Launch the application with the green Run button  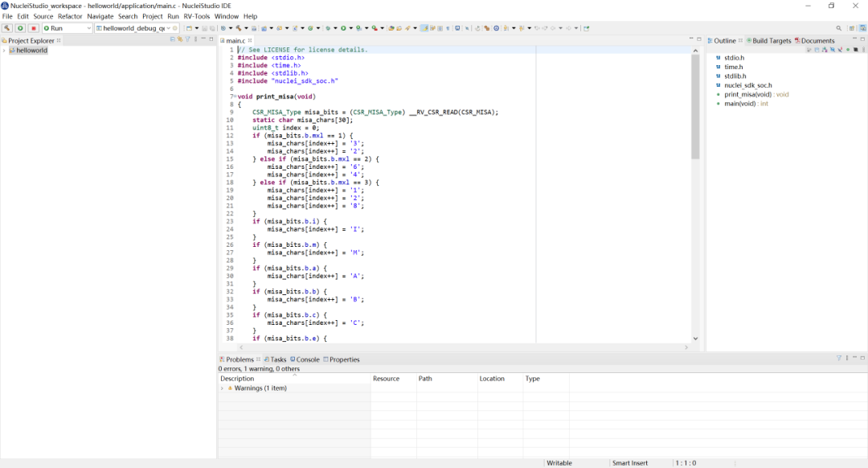click(20, 28)
